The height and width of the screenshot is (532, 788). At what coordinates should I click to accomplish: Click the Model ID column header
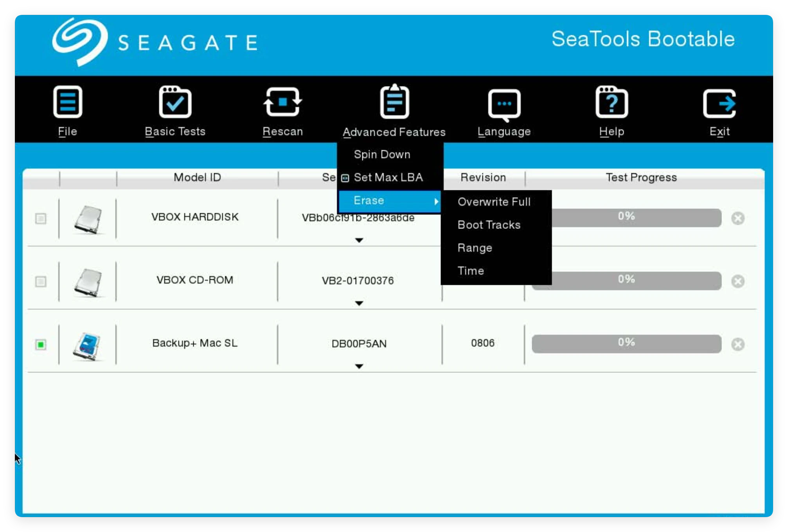coord(197,178)
